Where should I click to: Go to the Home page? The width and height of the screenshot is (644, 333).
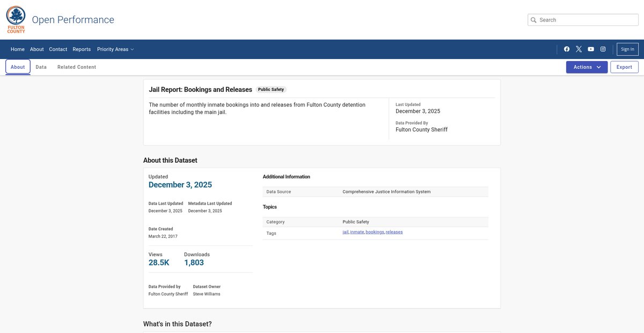tap(18, 49)
